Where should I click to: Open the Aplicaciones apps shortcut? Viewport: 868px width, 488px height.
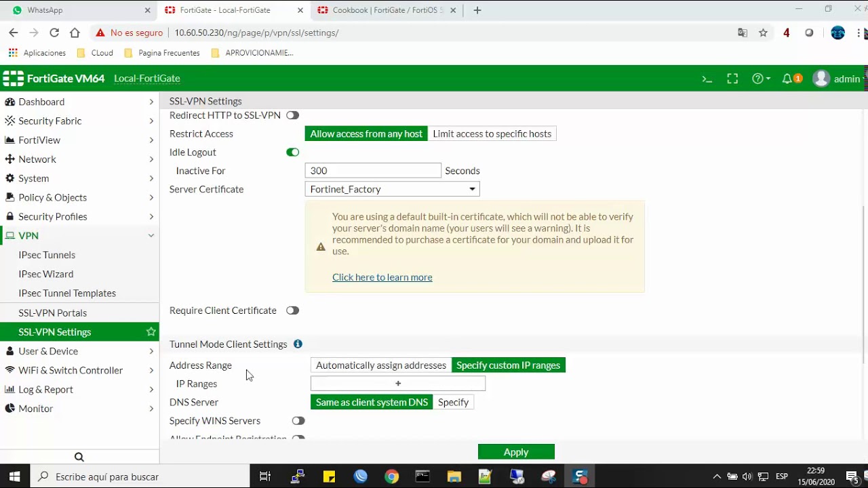[37, 53]
